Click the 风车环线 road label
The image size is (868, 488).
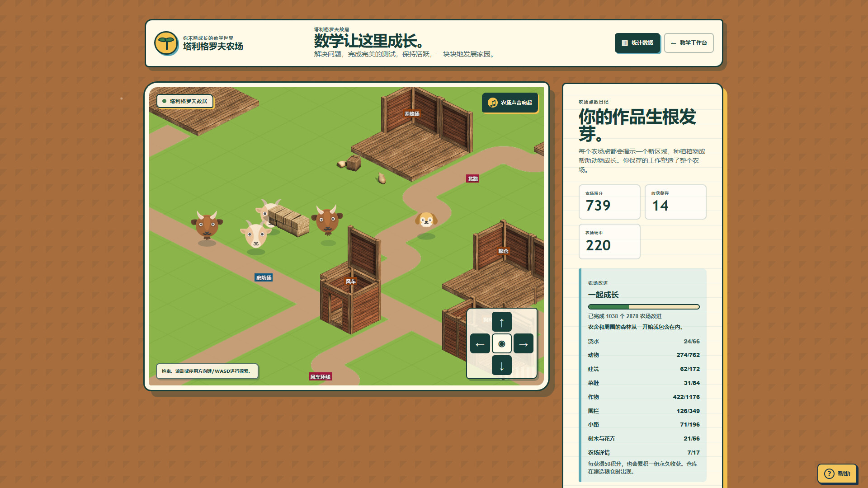coord(320,377)
